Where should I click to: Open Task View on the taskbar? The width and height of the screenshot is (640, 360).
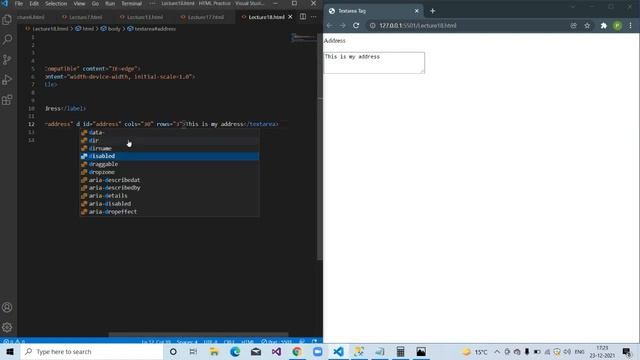193,351
